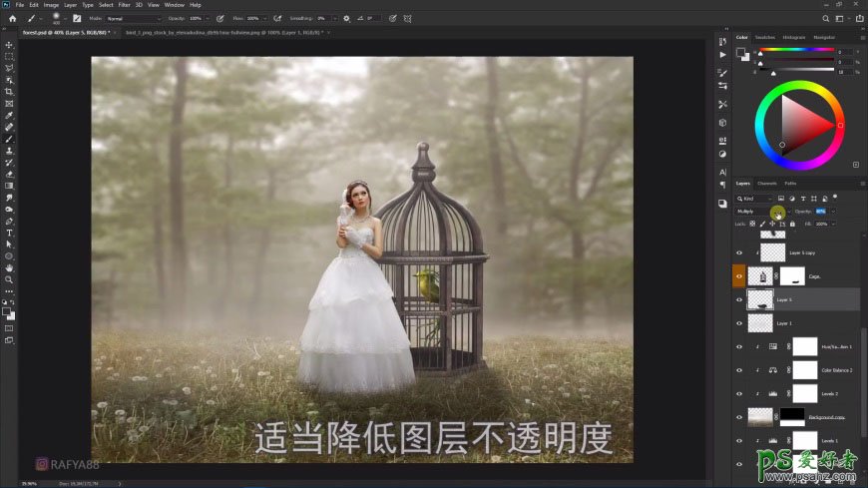Screen dimensions: 868x488
Task: Click the hue slider in Color panel
Action: tap(796, 50)
